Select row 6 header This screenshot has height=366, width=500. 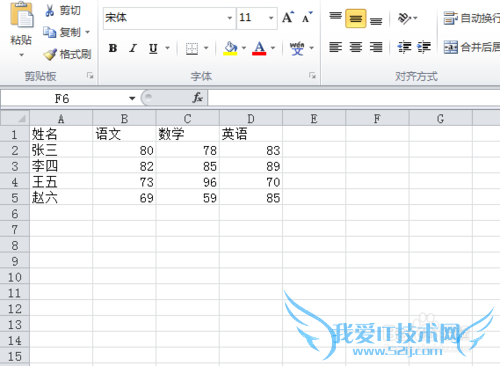(15, 214)
